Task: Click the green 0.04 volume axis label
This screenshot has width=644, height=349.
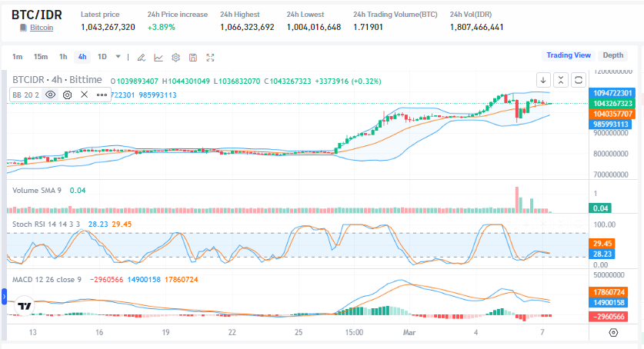Action: click(600, 208)
